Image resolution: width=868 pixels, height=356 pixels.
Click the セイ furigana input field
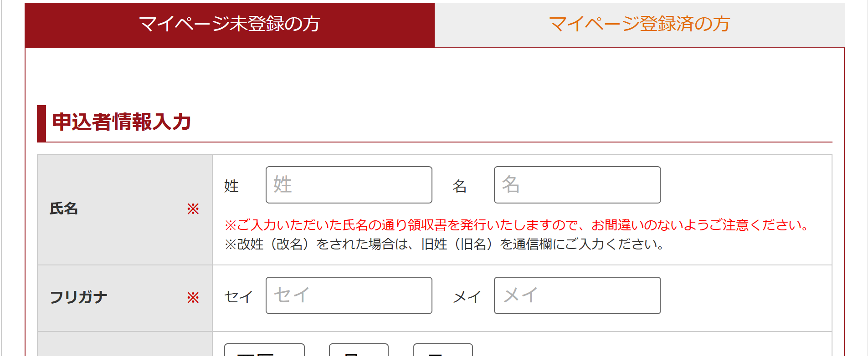coord(349,295)
